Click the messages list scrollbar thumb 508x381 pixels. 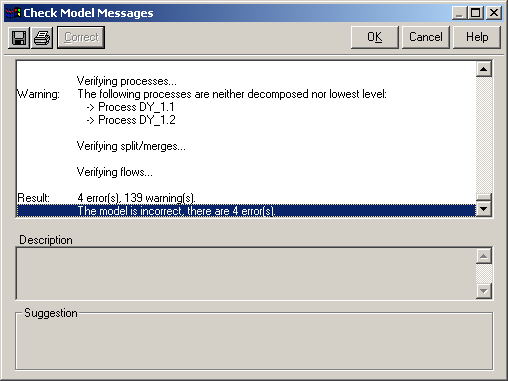484,197
